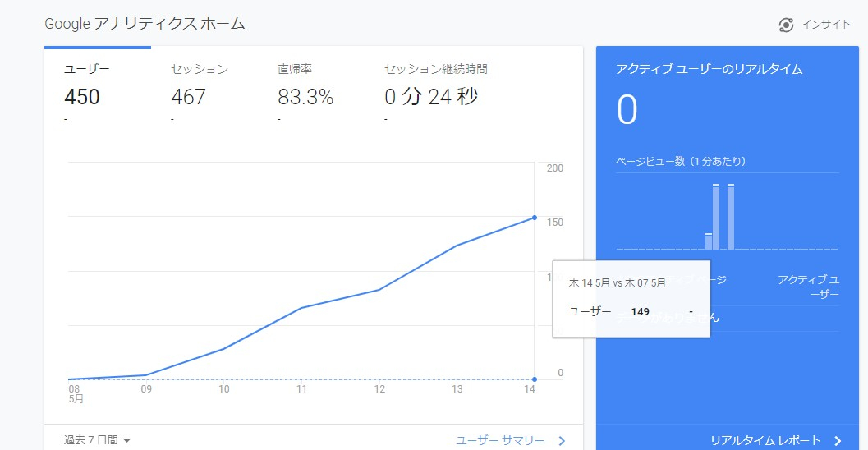Click the chevron next to リアルタイム レポート
This screenshot has width=868, height=450.
(838, 441)
